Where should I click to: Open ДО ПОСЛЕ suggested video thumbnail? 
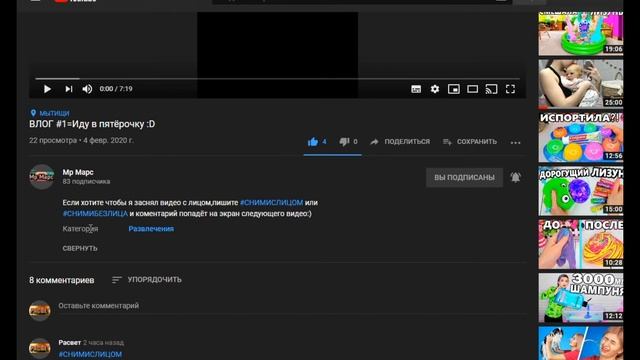click(x=581, y=244)
